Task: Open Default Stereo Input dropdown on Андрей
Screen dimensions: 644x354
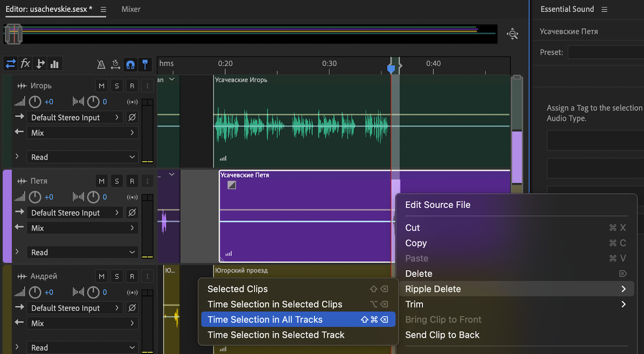Action: [75, 308]
